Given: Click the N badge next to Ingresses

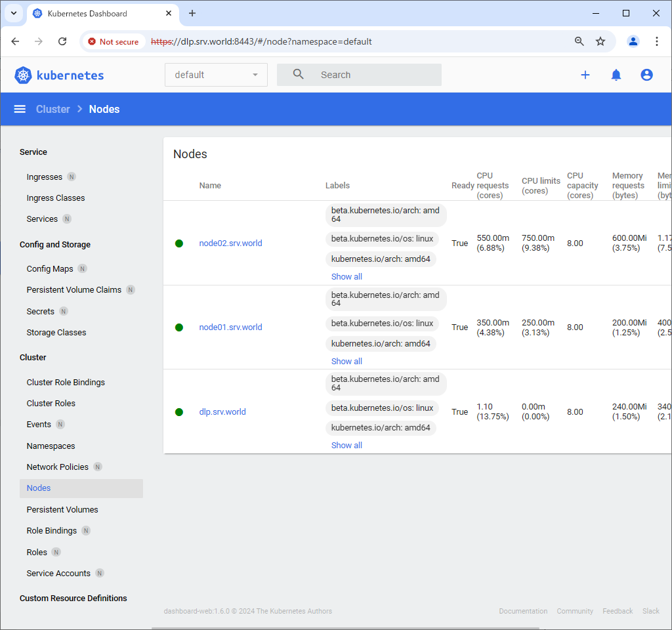Looking at the screenshot, I should (72, 177).
